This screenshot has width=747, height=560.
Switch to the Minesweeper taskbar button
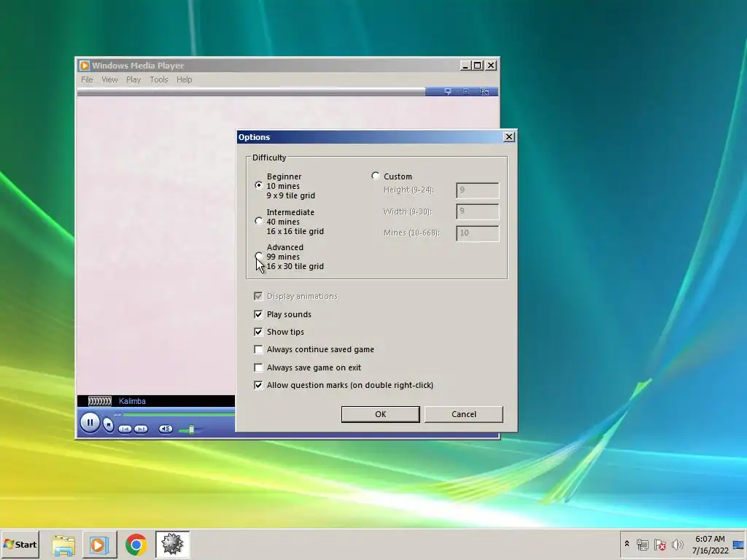172,544
